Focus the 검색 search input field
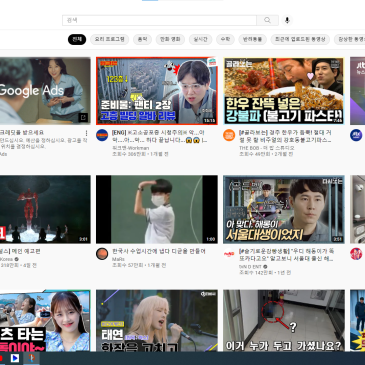 [x=159, y=20]
